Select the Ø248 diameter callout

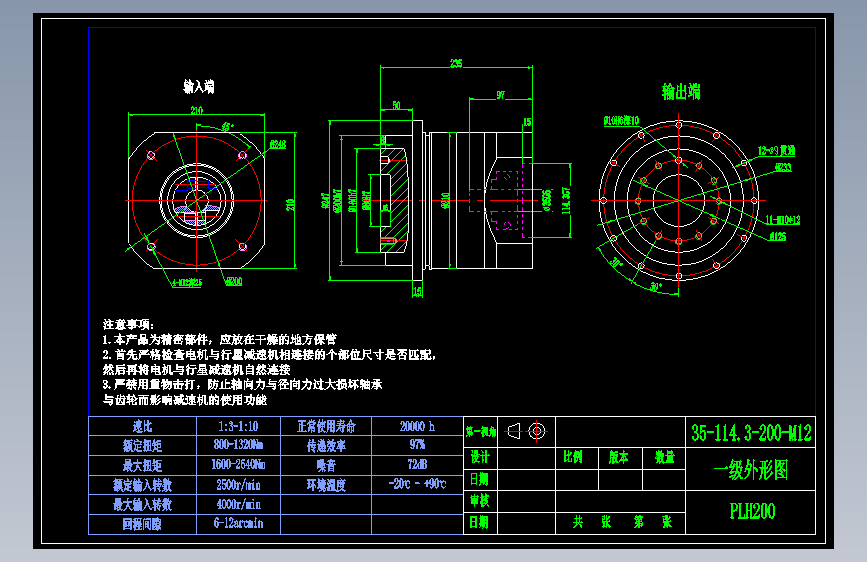(x=278, y=144)
